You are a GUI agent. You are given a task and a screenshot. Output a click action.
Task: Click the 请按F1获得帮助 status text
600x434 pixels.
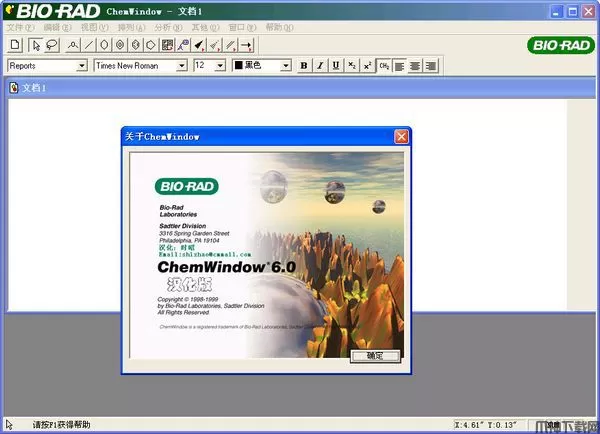tap(61, 425)
